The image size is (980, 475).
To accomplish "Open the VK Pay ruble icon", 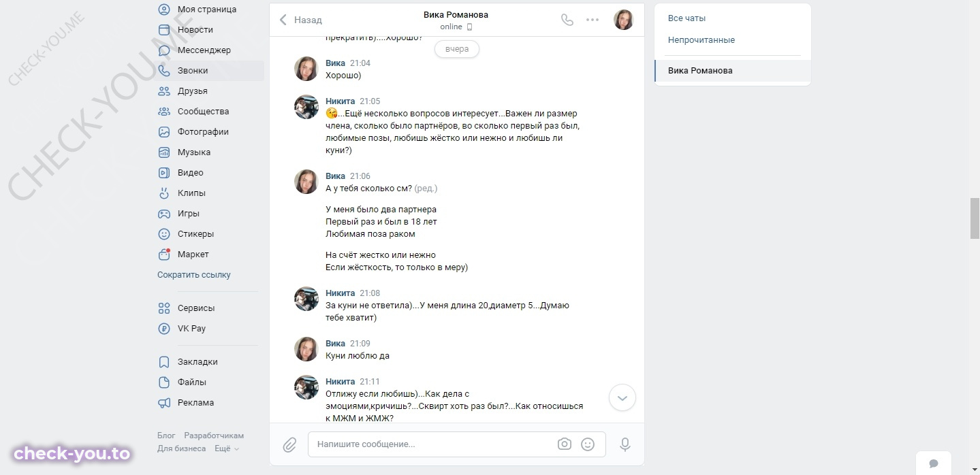I will [164, 329].
